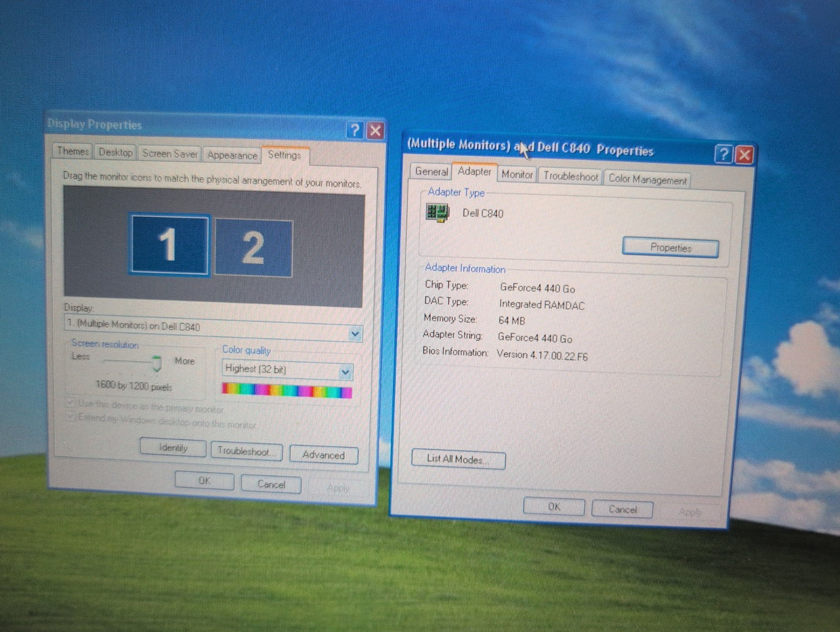Click the Identify button
The width and height of the screenshot is (840, 632).
[173, 448]
